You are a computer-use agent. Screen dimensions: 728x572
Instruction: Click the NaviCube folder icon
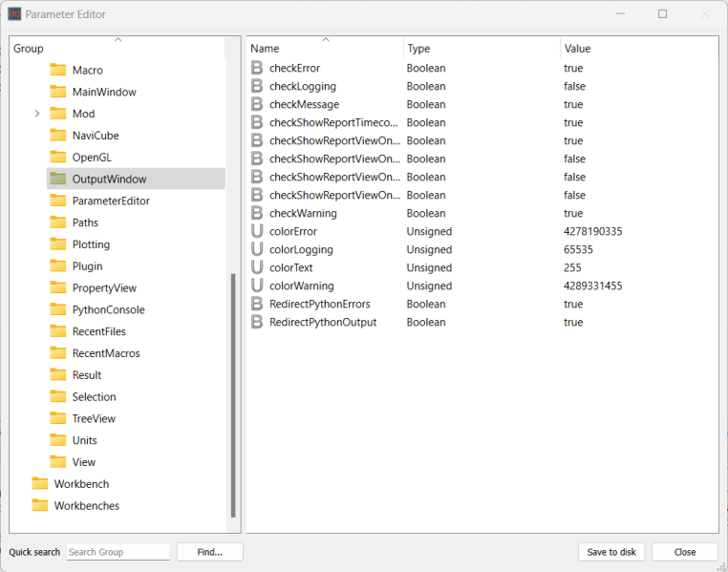(x=57, y=136)
